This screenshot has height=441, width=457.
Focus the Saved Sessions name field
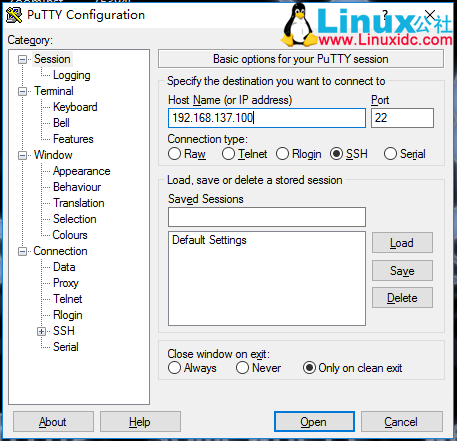pyautogui.click(x=267, y=217)
